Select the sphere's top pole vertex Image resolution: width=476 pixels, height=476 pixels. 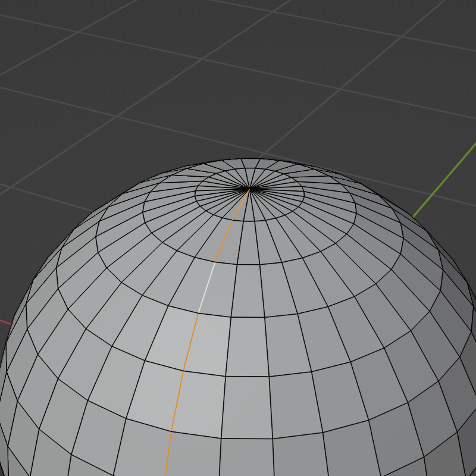coord(249,189)
